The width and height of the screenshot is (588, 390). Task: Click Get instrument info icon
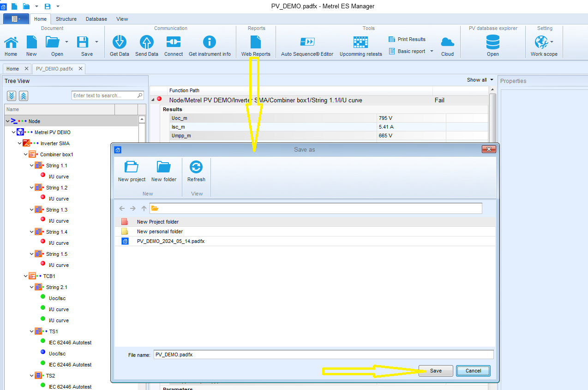coord(210,42)
